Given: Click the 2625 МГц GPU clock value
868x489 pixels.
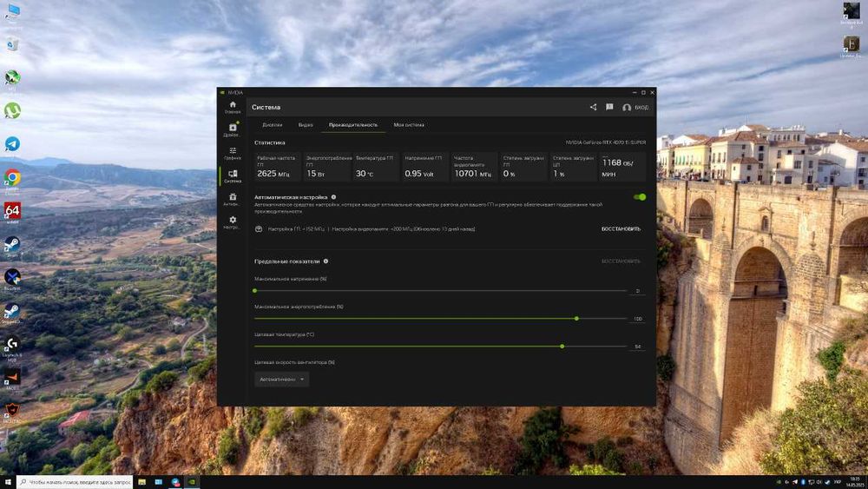Looking at the screenshot, I should [x=273, y=174].
